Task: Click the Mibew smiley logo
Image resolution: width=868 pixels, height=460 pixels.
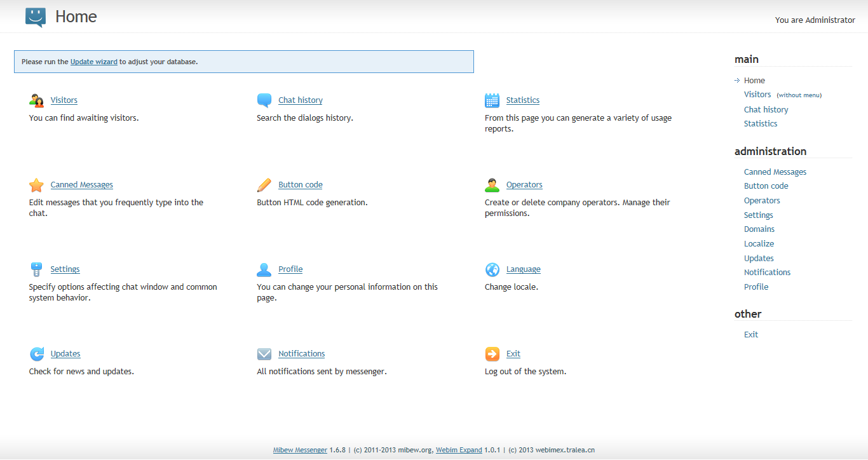Action: (35, 17)
